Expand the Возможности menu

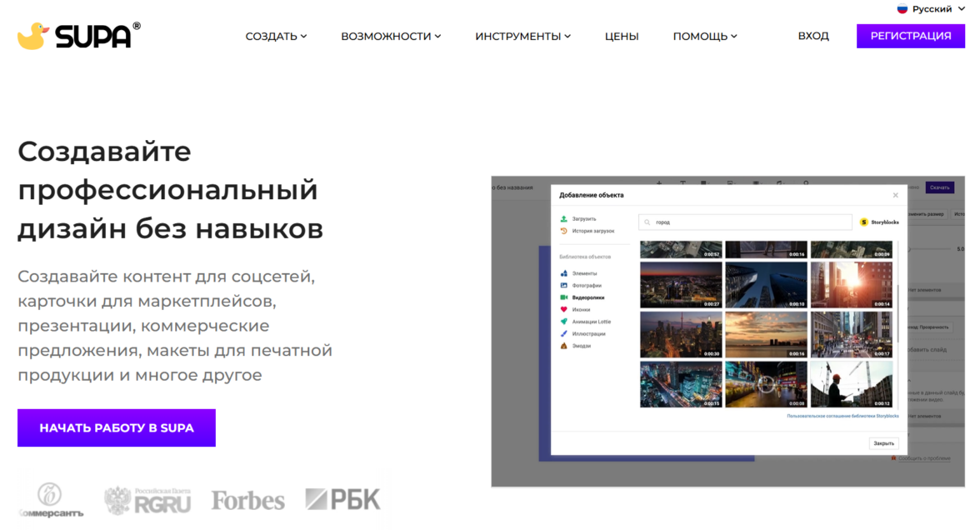[x=391, y=37]
